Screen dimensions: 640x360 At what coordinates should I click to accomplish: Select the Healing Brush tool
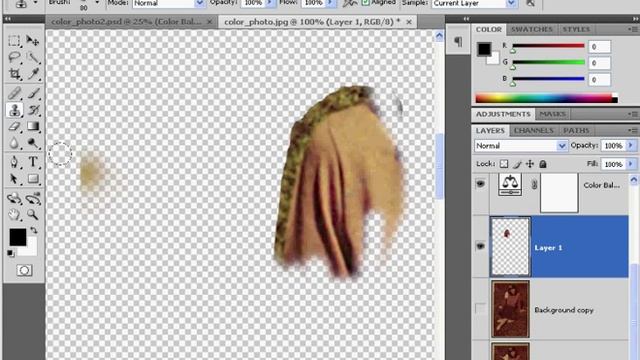coord(14,93)
